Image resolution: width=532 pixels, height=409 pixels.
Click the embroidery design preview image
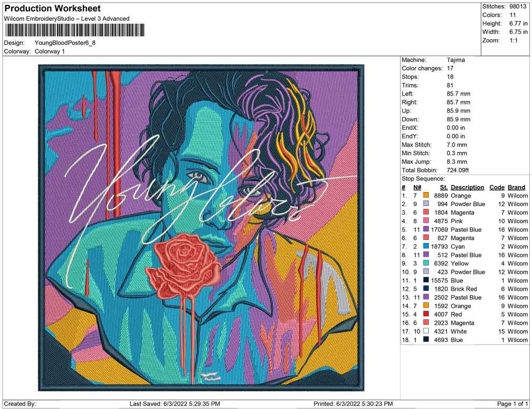[201, 228]
